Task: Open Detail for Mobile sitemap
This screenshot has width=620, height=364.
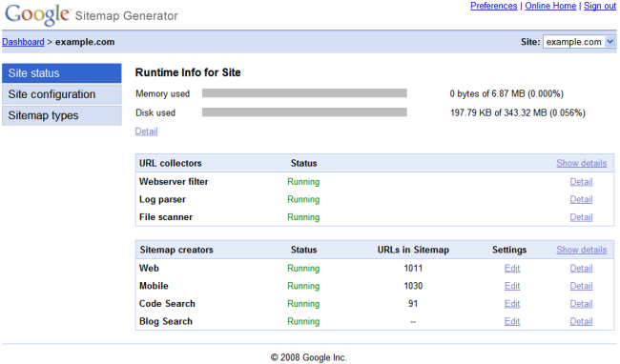Action: (581, 286)
